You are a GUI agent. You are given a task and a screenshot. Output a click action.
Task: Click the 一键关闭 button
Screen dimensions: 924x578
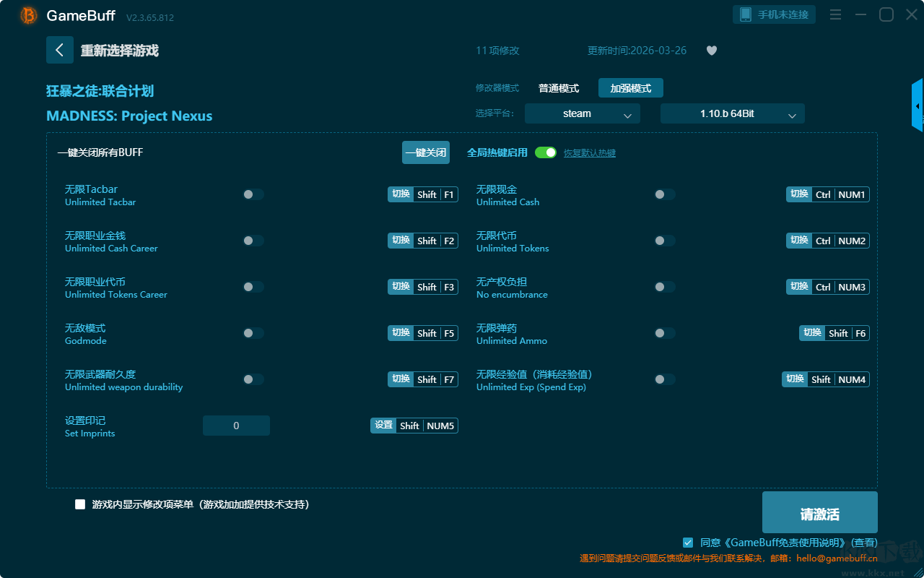[426, 152]
